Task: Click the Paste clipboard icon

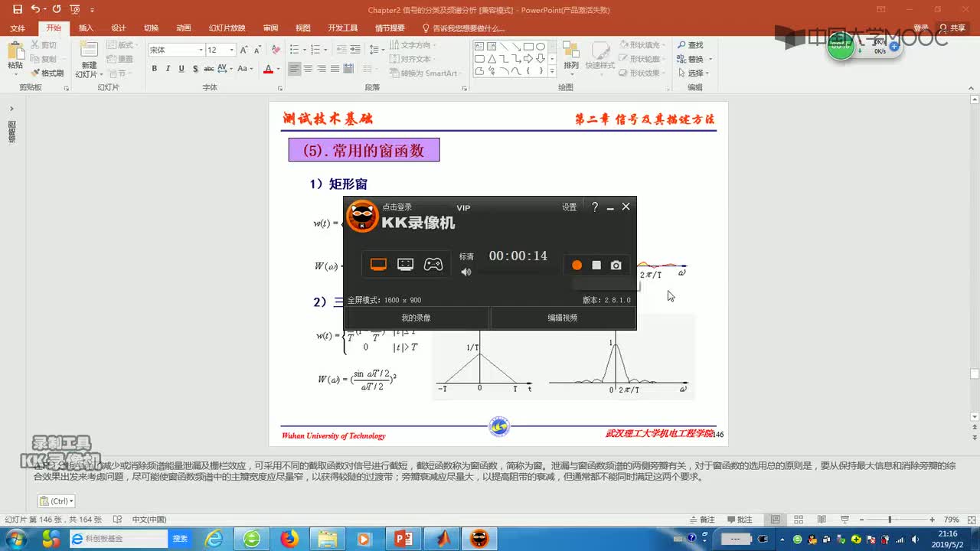Action: 15,51
